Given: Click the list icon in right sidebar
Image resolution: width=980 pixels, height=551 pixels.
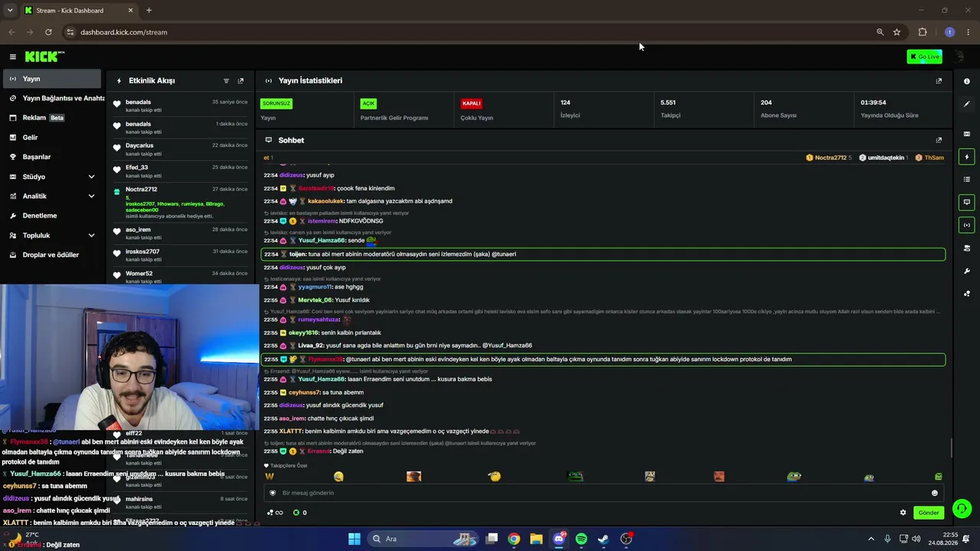Looking at the screenshot, I should point(966,179).
